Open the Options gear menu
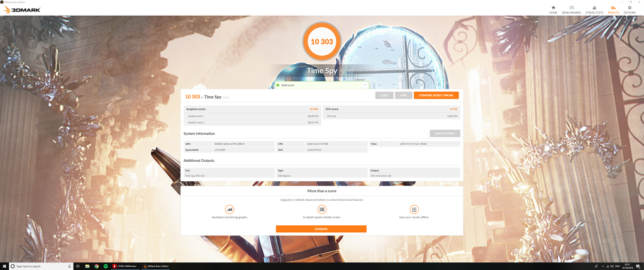Screen dimensions: 644x270 (630, 9)
